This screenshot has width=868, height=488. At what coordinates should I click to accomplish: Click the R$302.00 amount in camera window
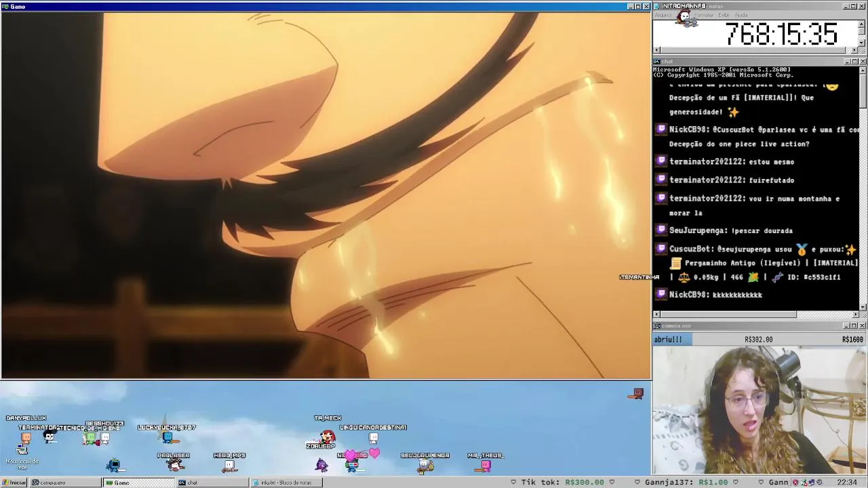click(x=758, y=340)
